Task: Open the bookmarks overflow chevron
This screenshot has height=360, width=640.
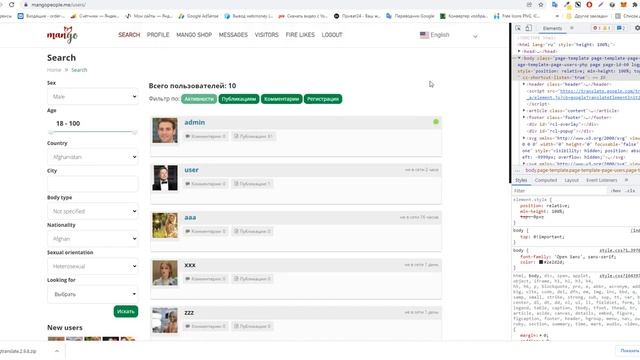Action: point(557,16)
